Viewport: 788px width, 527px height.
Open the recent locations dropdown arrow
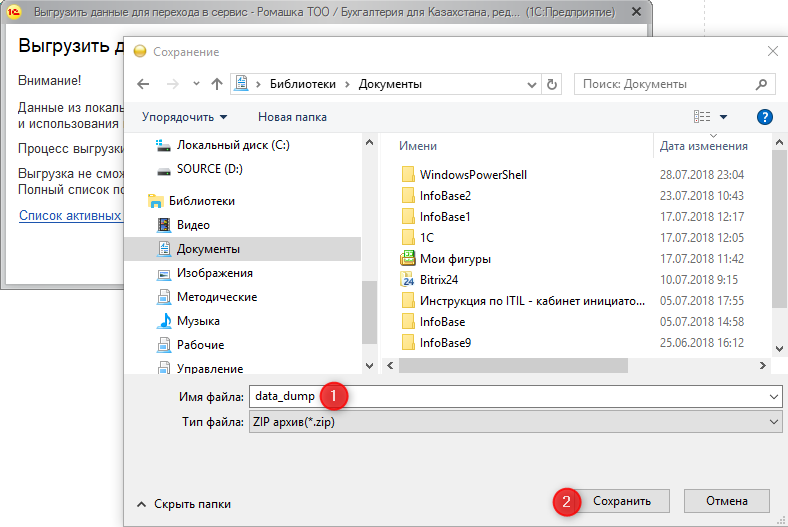pyautogui.click(x=196, y=83)
